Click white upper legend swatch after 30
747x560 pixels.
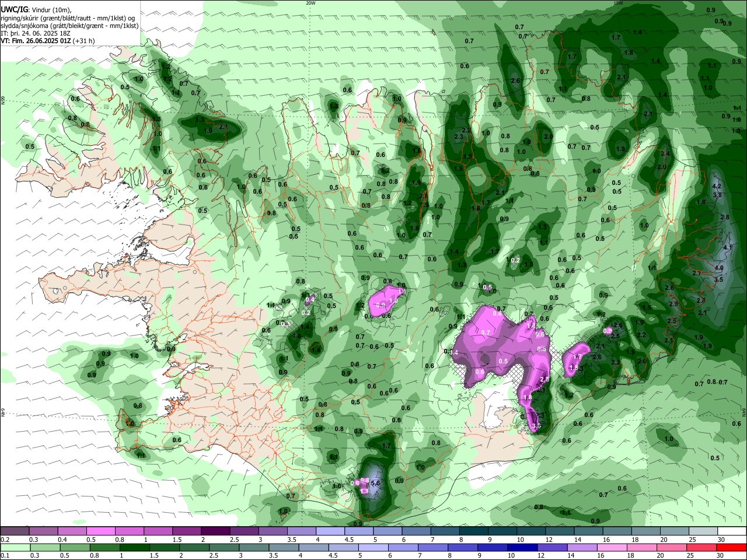coord(732,531)
